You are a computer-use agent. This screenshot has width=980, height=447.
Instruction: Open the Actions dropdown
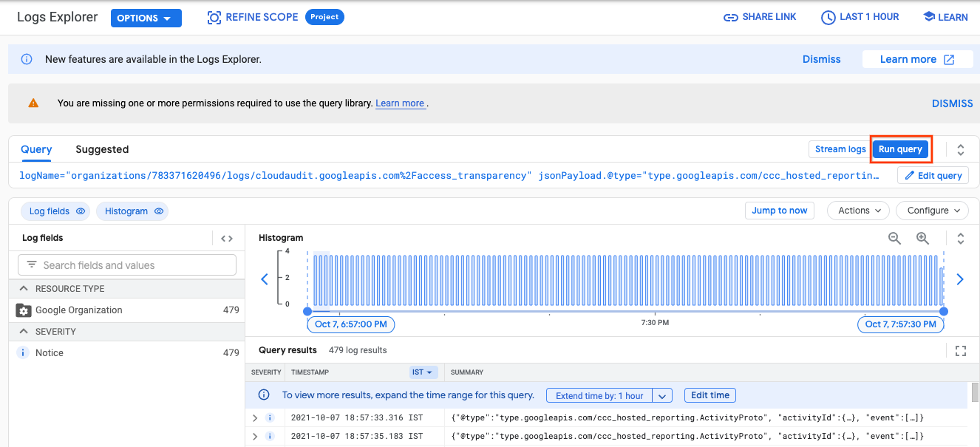[858, 211]
